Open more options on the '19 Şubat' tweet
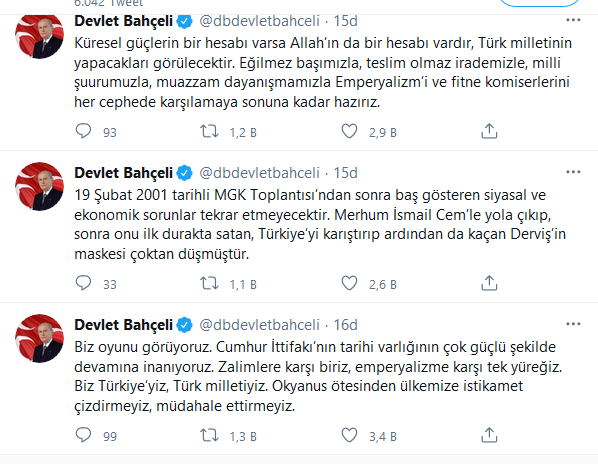This screenshot has height=464, width=598. (x=573, y=172)
